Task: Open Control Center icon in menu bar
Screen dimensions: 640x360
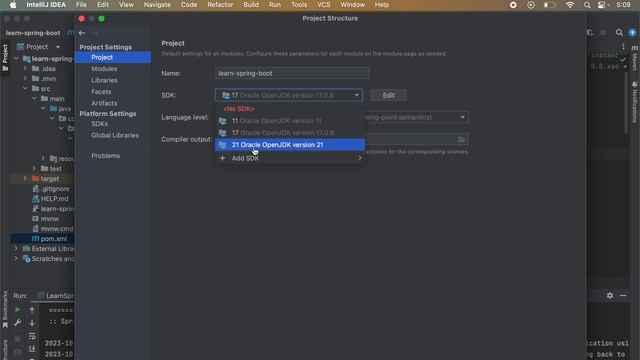Action: pos(602,5)
